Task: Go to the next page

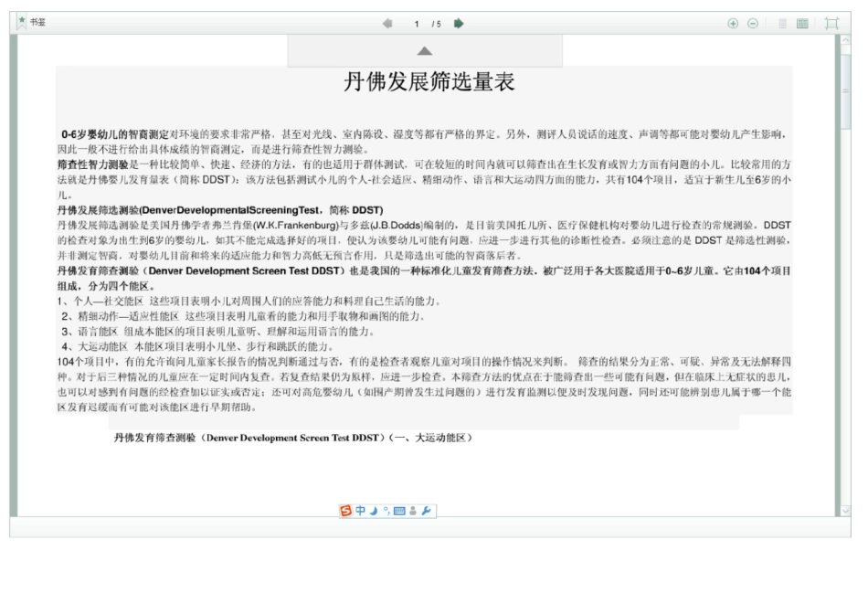Action: 458,24
